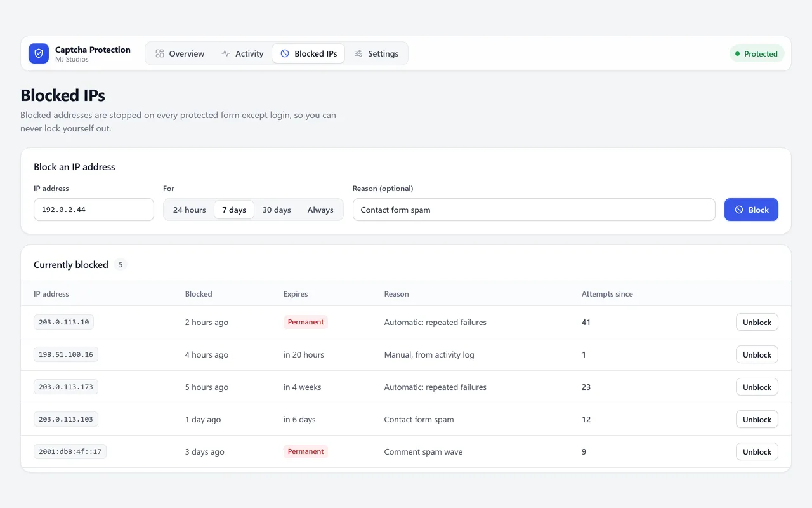Pick the 30 days duration
The width and height of the screenshot is (812, 508).
click(277, 210)
